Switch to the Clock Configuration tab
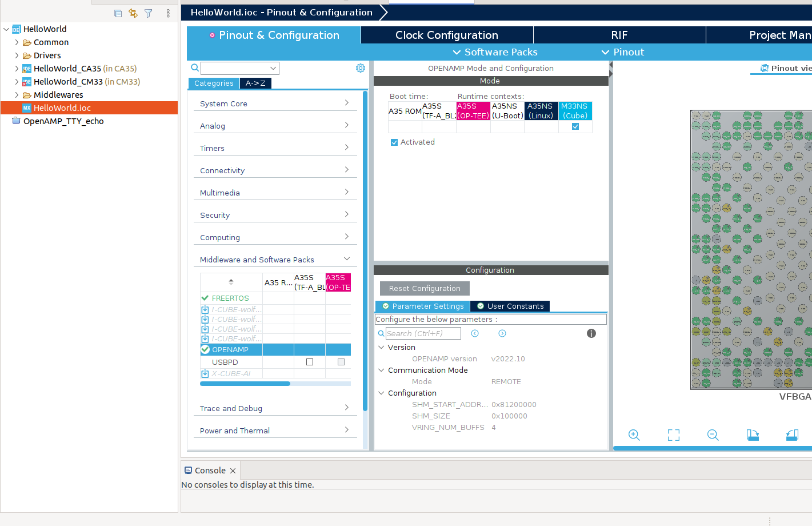This screenshot has width=812, height=526. pyautogui.click(x=446, y=35)
